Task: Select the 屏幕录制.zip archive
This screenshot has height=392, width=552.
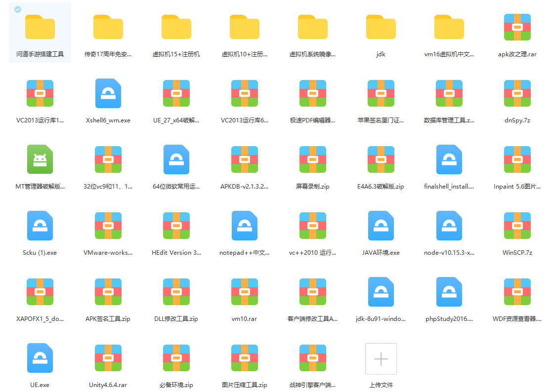Action: click(313, 159)
